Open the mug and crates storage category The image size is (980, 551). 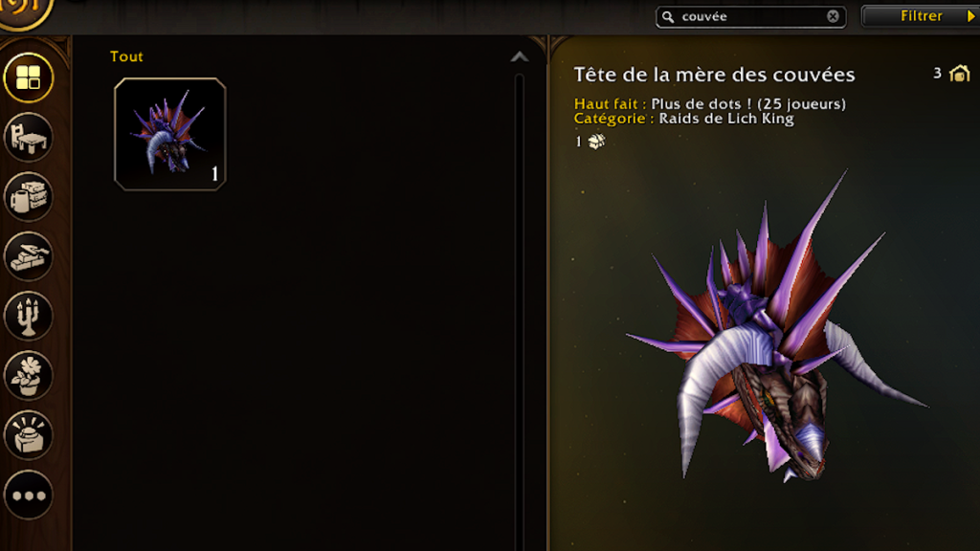[x=28, y=197]
